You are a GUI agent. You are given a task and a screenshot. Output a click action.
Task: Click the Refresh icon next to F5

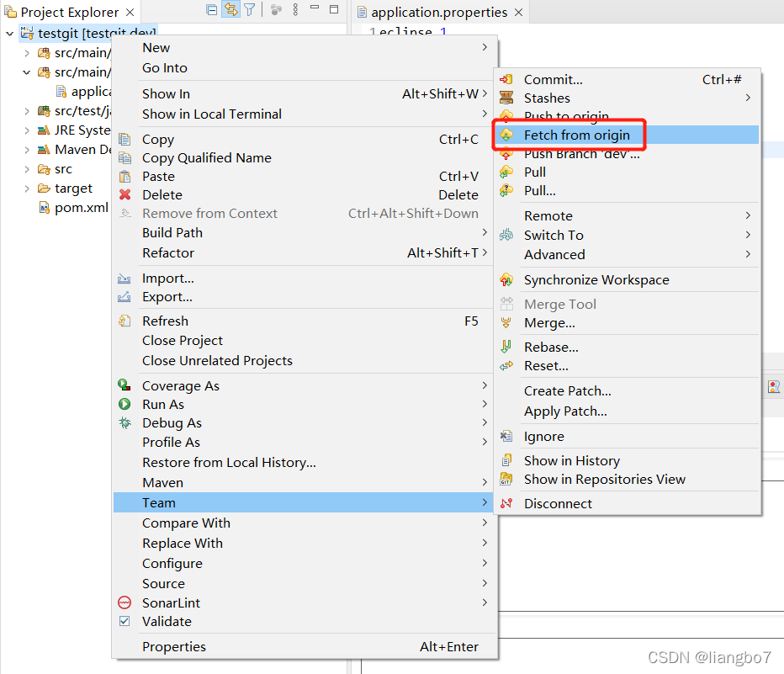[x=125, y=321]
